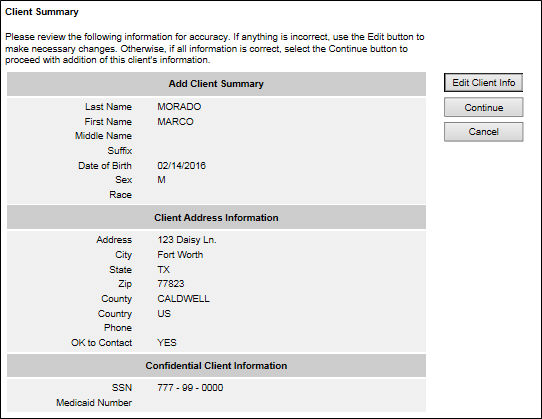This screenshot has height=419, width=542.
Task: Click the address value 123 Daisy Ln.
Action: point(187,240)
